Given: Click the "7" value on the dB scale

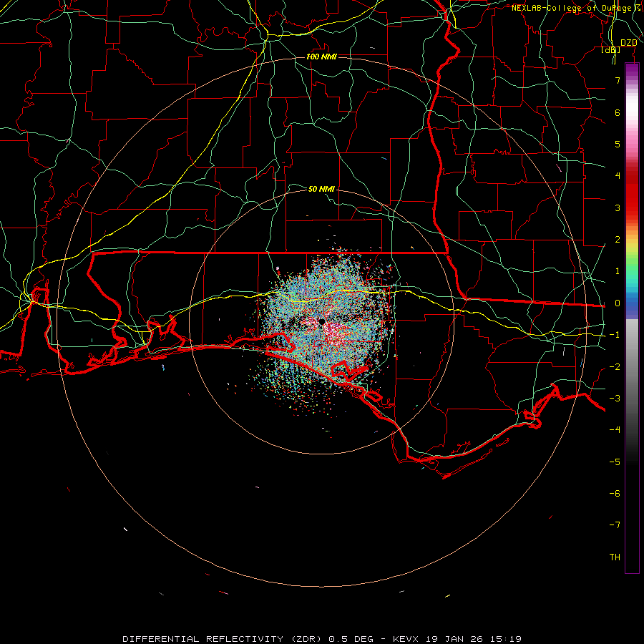Looking at the screenshot, I should (618, 80).
